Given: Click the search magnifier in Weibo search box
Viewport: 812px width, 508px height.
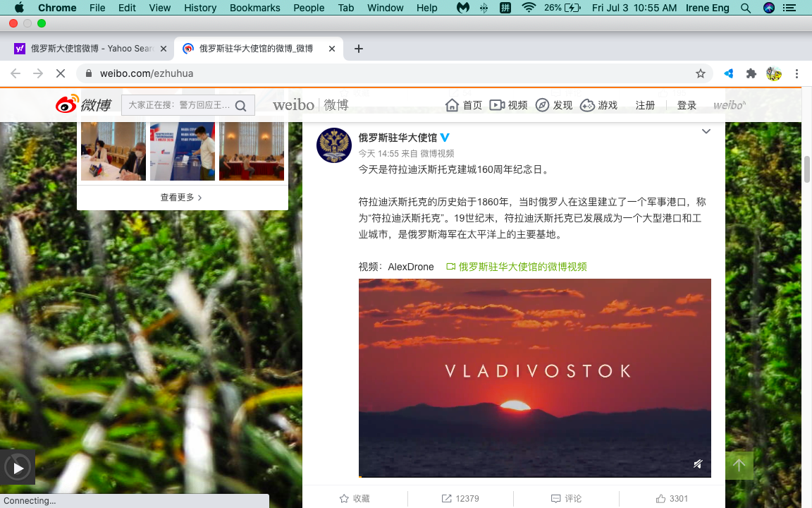Looking at the screenshot, I should (x=240, y=106).
